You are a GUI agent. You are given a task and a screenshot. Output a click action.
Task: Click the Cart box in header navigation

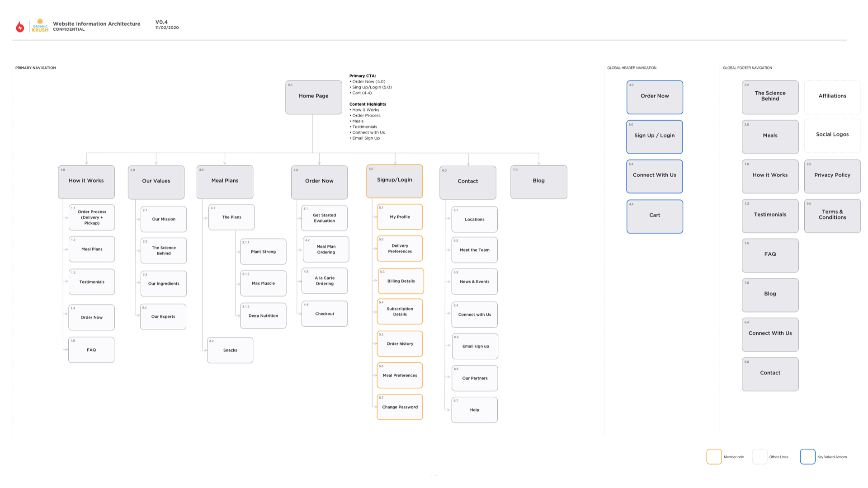pyautogui.click(x=654, y=216)
